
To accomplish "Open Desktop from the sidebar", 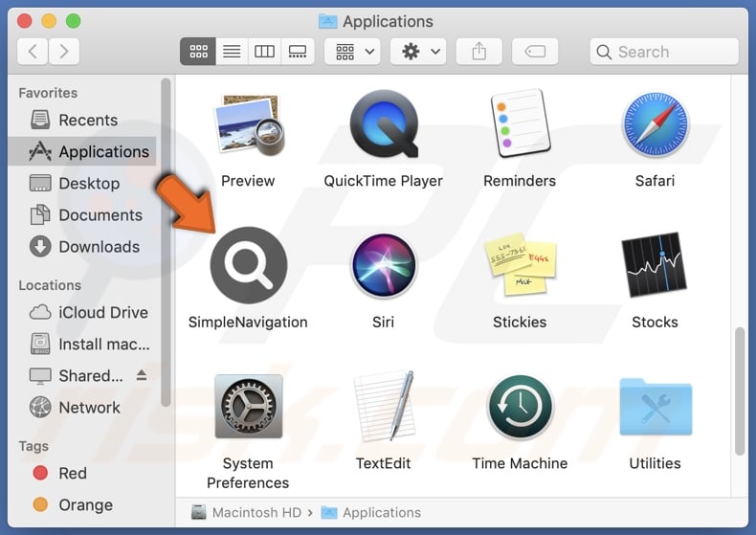I will [x=82, y=183].
